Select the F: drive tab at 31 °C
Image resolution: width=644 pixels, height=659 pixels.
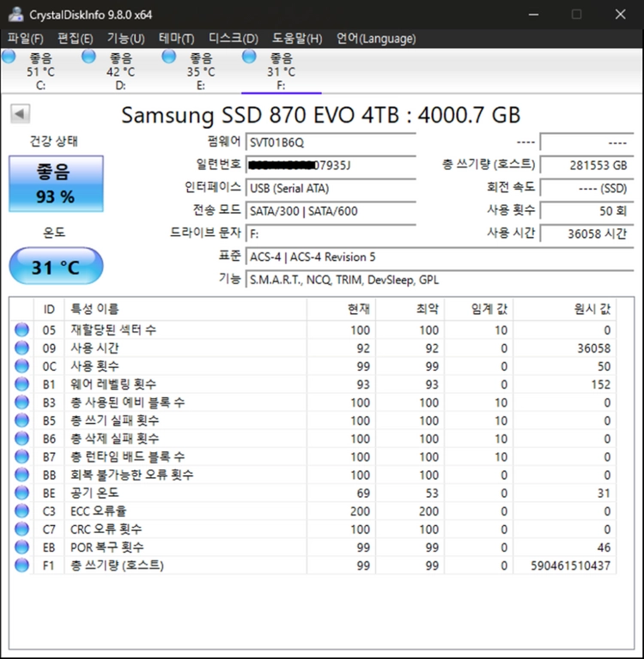(x=281, y=70)
